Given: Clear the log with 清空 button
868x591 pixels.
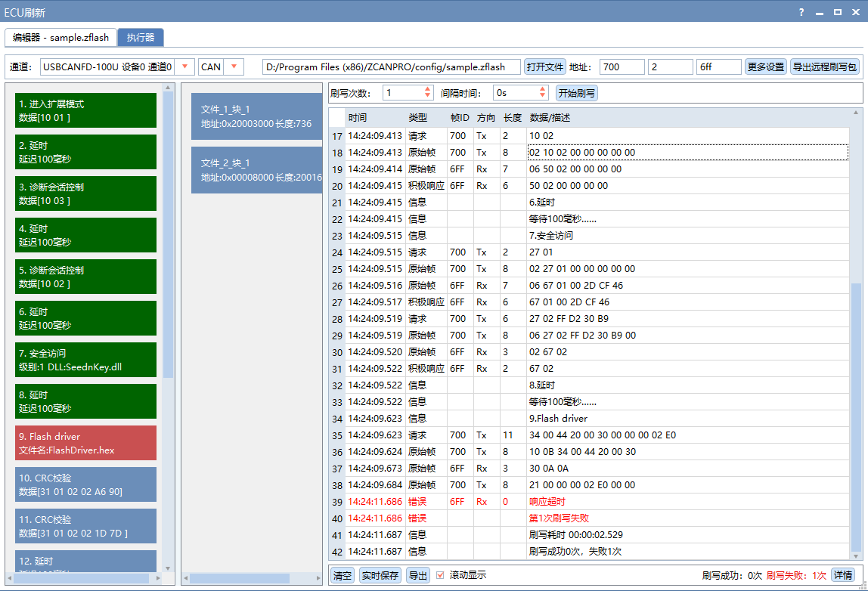Looking at the screenshot, I should [x=341, y=574].
